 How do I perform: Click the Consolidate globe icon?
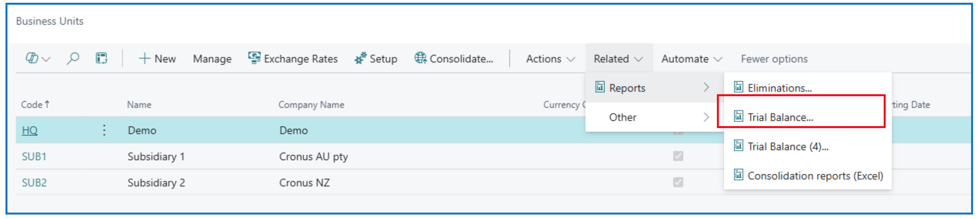(x=420, y=58)
